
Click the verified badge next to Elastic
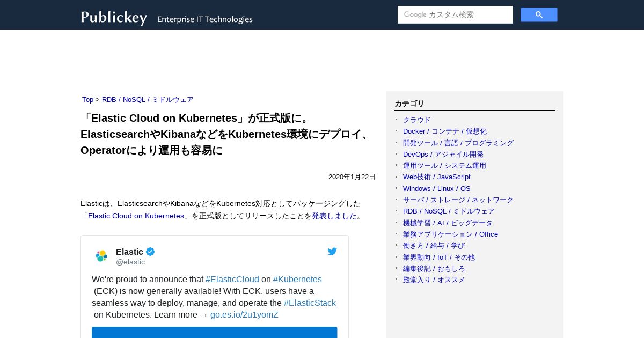(150, 252)
